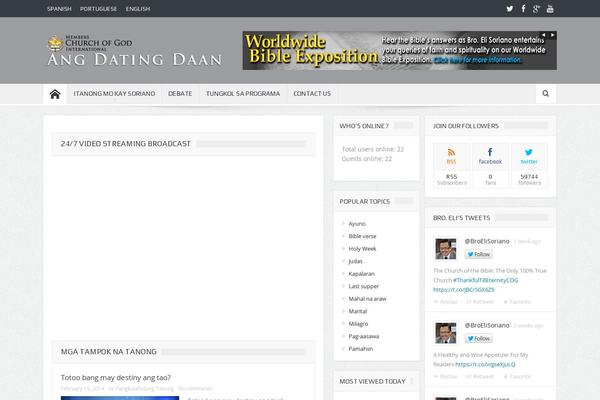Click the 24/7 video streaming player area
The height and width of the screenshot is (400, 600).
(x=183, y=247)
